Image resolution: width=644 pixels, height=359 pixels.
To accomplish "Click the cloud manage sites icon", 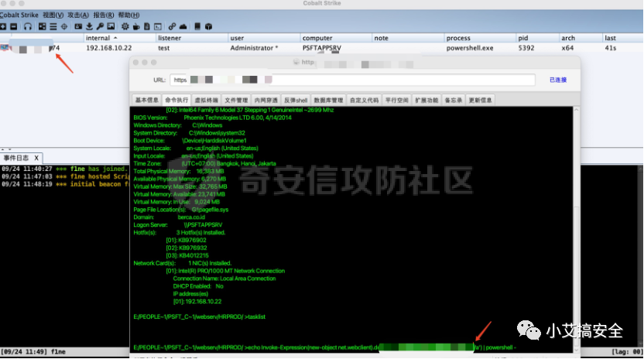I will coord(183,27).
